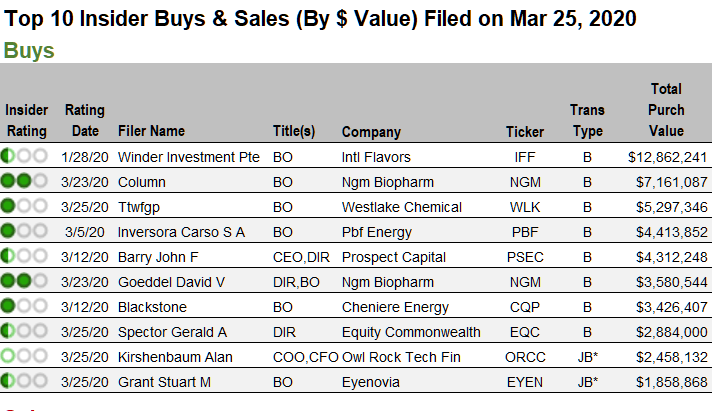Click rating circles for Grant Stuart M
The image size is (712, 411).
coord(24,382)
